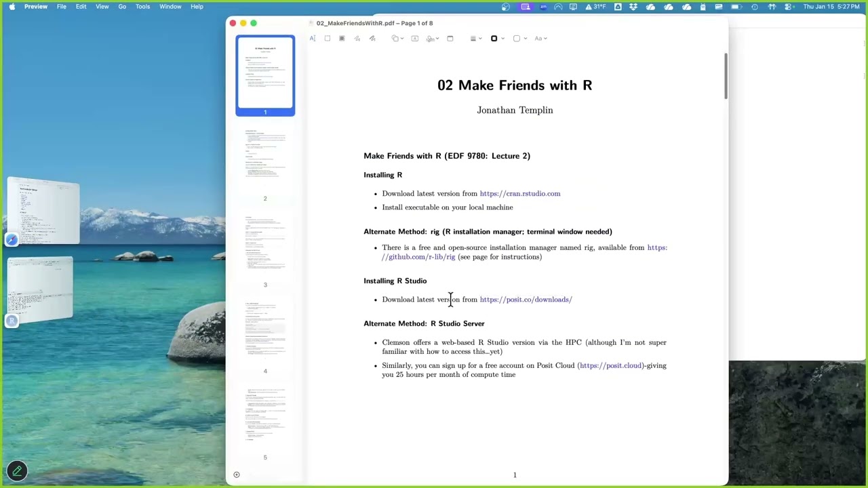Open the Tools menu
Screen dimensions: 868x488
coord(142,7)
